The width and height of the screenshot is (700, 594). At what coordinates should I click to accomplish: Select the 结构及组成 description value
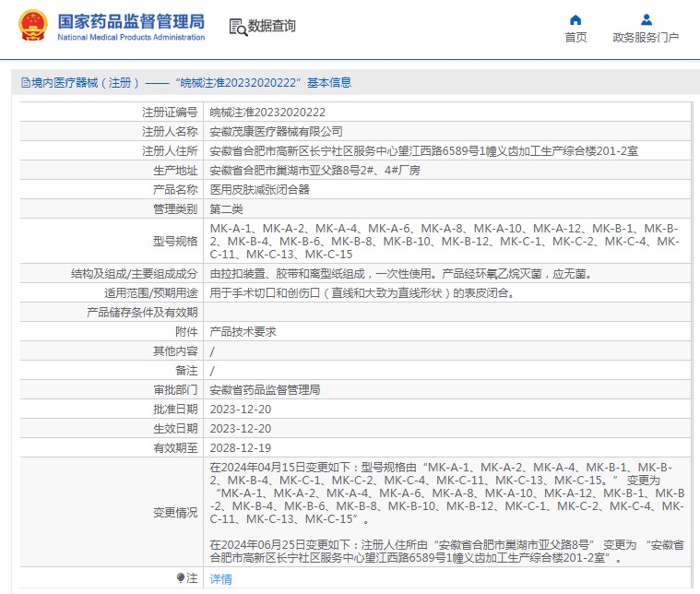[401, 273]
